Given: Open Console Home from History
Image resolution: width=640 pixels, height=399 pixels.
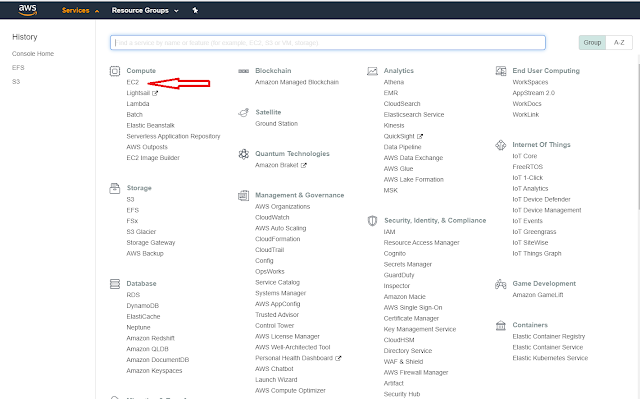Looking at the screenshot, I should point(33,54).
